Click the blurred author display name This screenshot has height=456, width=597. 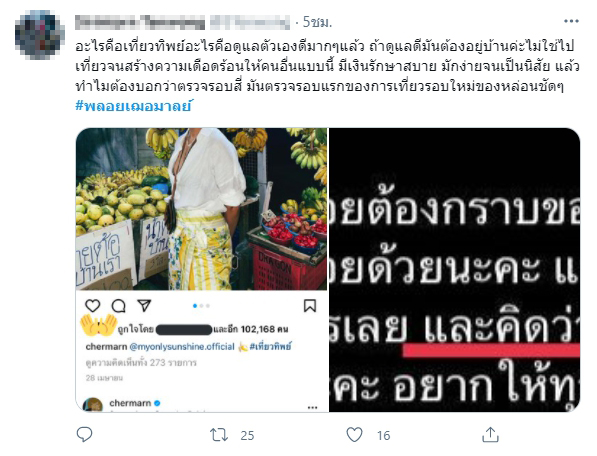pyautogui.click(x=140, y=22)
